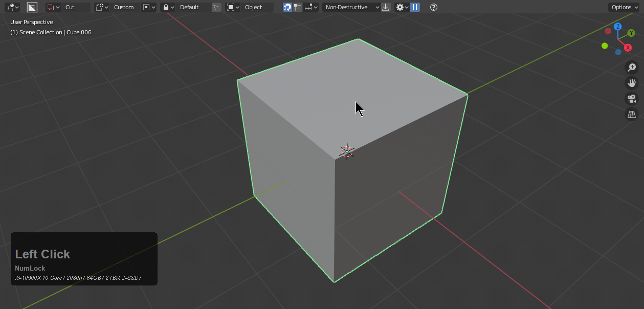Toggle the magnet snapping button

287,7
